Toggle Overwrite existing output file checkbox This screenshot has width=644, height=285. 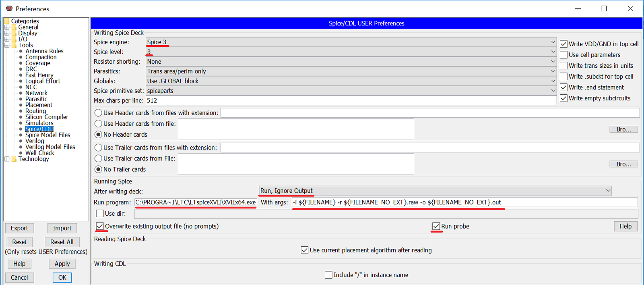point(100,227)
